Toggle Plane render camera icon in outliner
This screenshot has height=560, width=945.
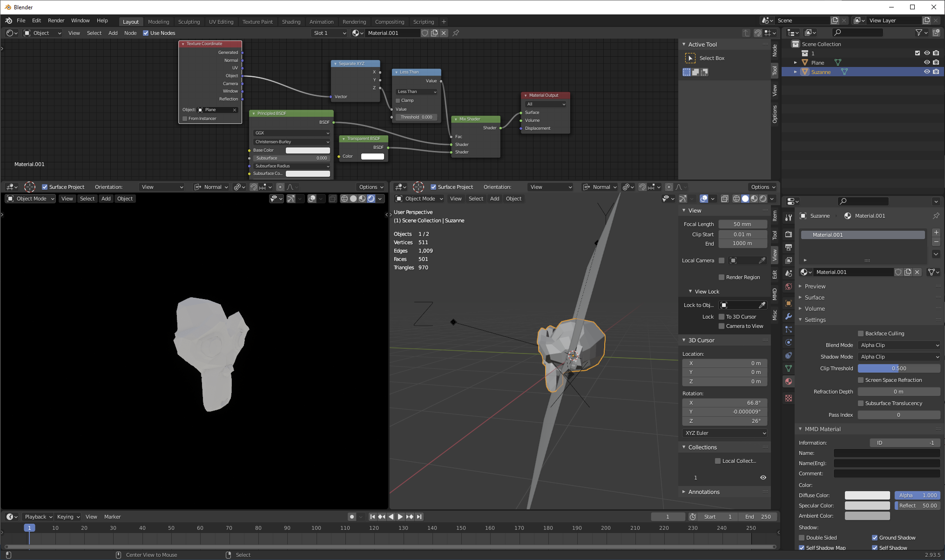pyautogui.click(x=936, y=62)
